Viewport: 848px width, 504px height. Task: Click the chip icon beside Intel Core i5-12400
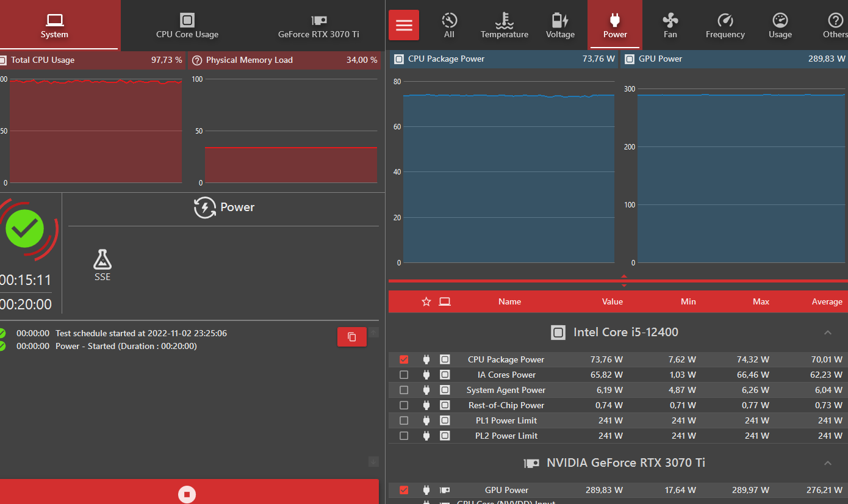558,333
